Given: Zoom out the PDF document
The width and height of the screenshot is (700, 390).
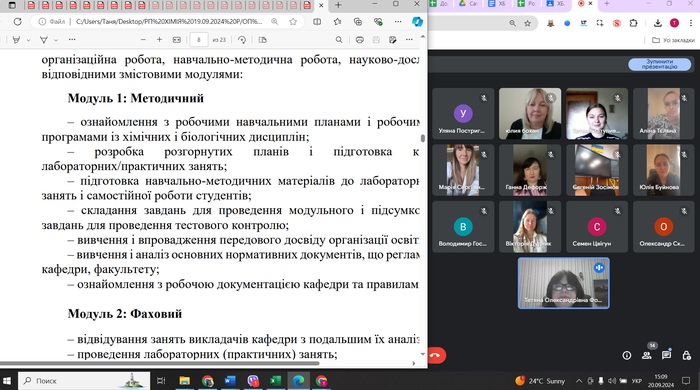Looking at the screenshot, I should 143,40.
